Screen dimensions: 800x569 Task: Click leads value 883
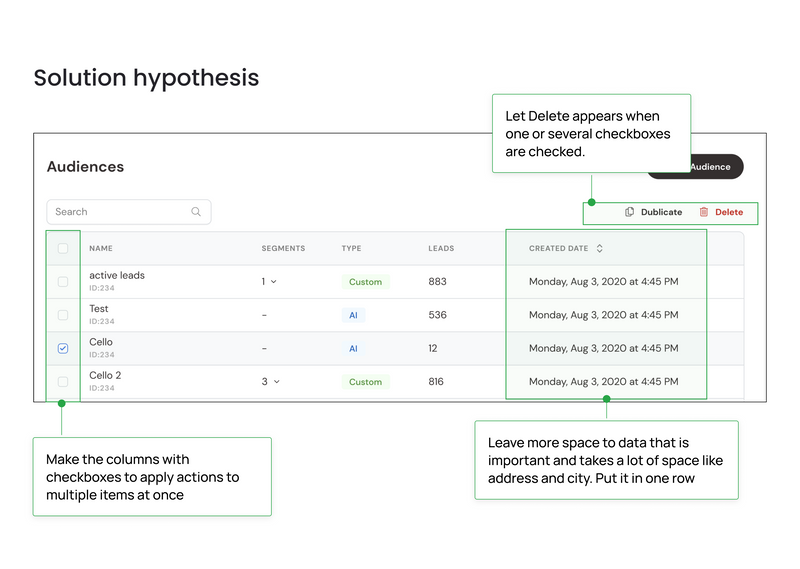437,282
